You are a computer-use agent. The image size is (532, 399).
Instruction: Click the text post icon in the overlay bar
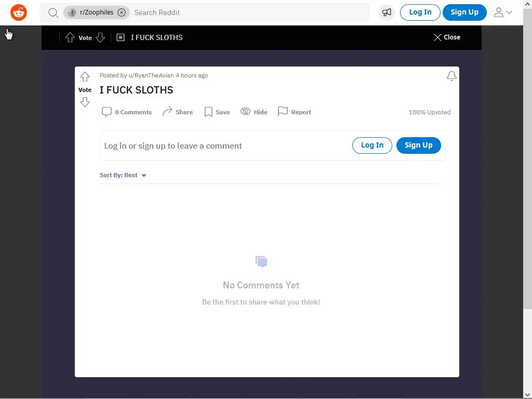[x=121, y=37]
